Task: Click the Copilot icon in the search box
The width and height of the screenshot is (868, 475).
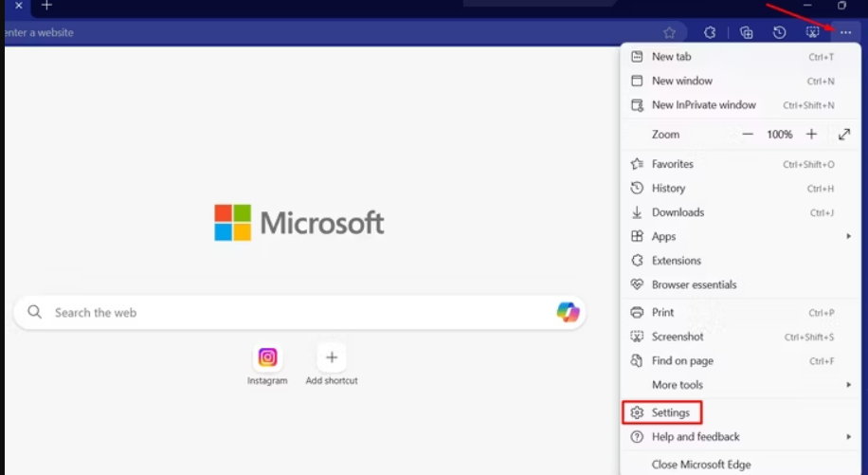Action: [x=568, y=312]
